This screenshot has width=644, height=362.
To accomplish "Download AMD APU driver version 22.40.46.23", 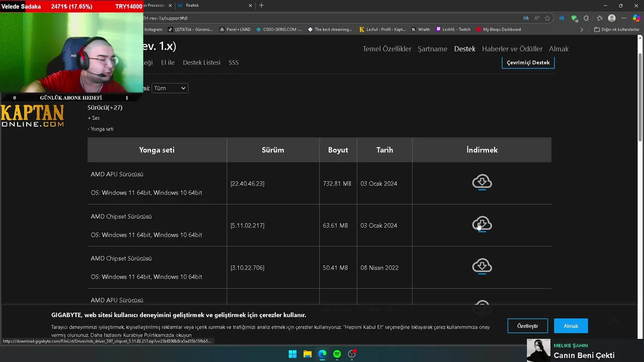I will (482, 182).
